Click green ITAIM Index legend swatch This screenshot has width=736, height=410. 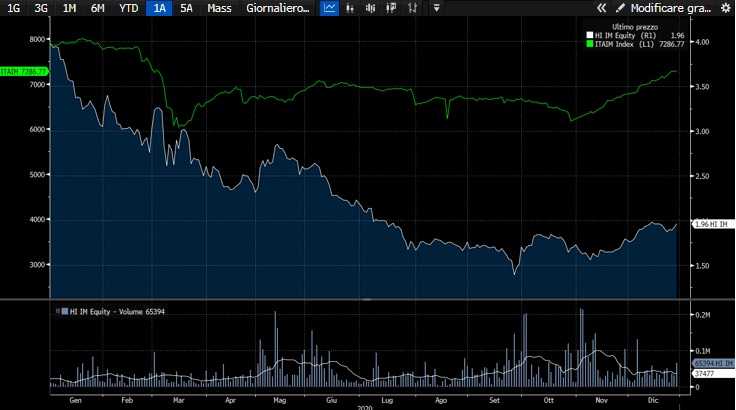590,44
